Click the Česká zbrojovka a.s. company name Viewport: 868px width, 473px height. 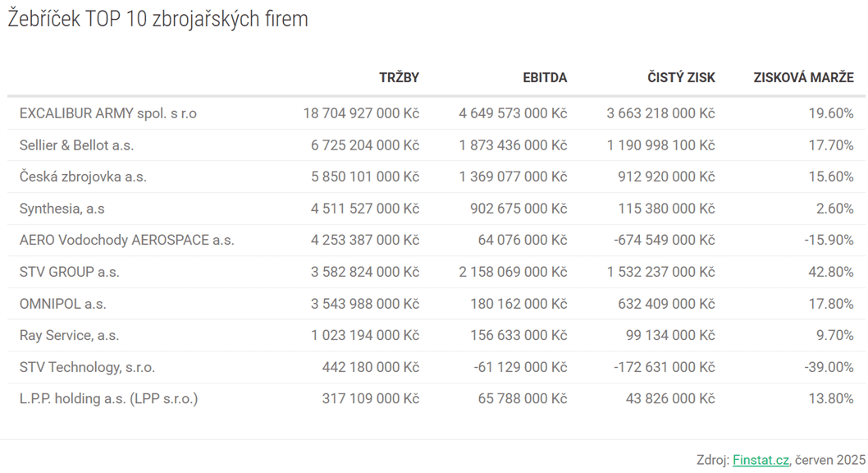tap(83, 177)
